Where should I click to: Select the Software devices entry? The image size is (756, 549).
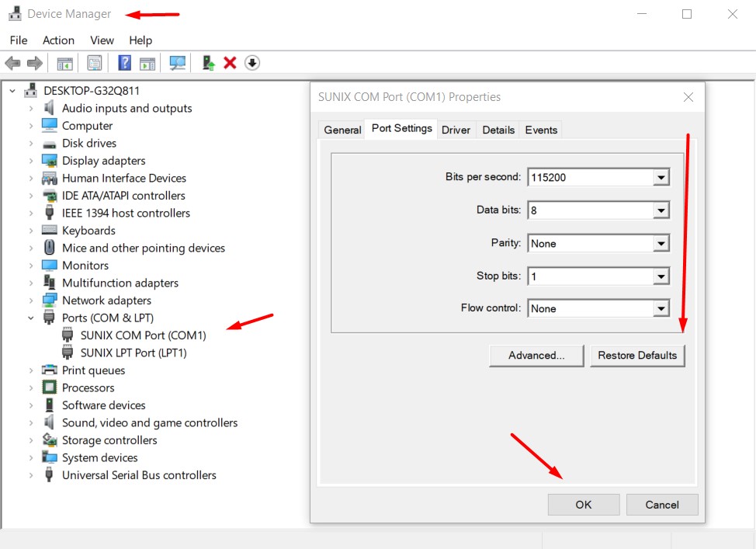[x=104, y=405]
